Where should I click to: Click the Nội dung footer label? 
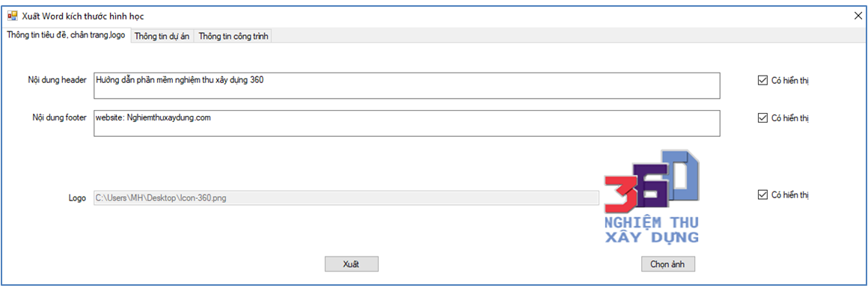59,117
